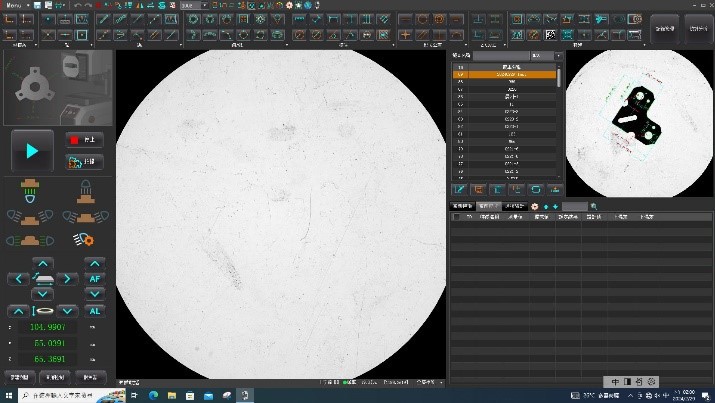Image resolution: width=715 pixels, height=403 pixels.
Task: Click the navigation overview image of the part
Action: pyautogui.click(x=639, y=124)
